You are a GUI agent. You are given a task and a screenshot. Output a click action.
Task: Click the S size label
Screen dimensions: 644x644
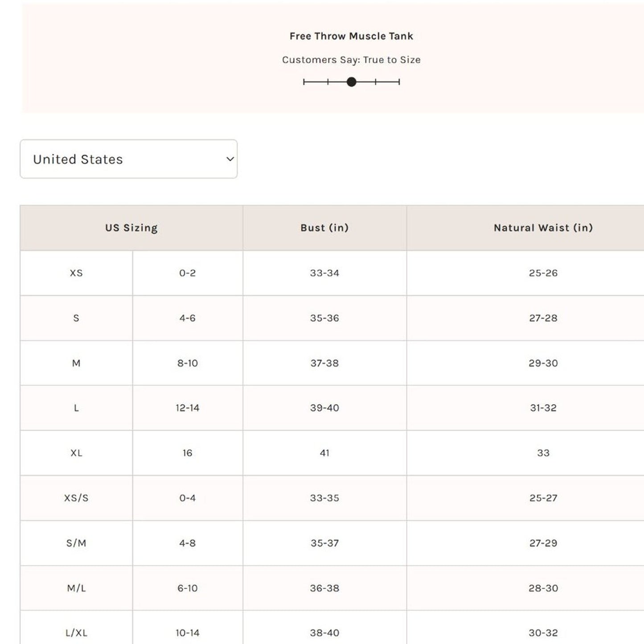click(76, 318)
